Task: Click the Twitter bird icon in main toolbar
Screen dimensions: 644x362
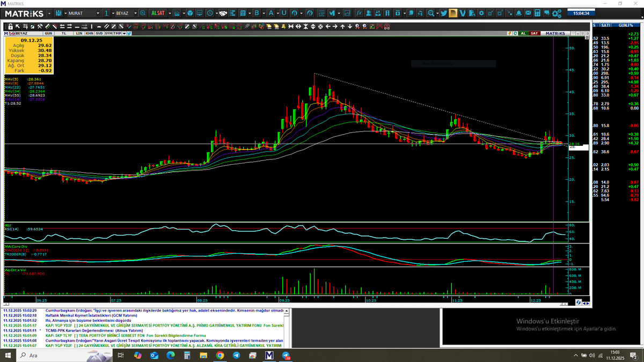Action: tap(444, 13)
